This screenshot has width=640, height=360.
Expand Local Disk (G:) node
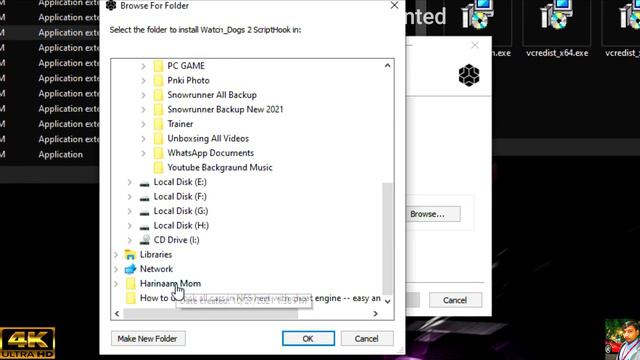tap(129, 211)
